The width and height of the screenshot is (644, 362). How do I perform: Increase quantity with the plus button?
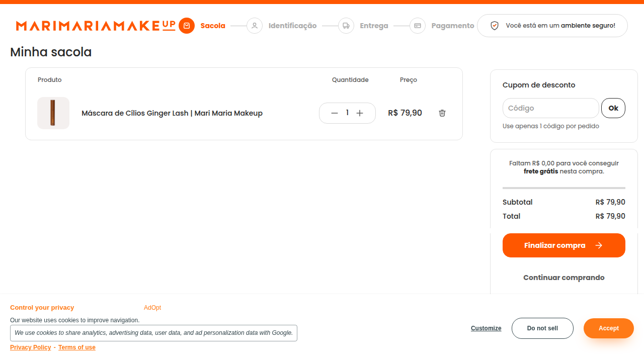(x=360, y=113)
